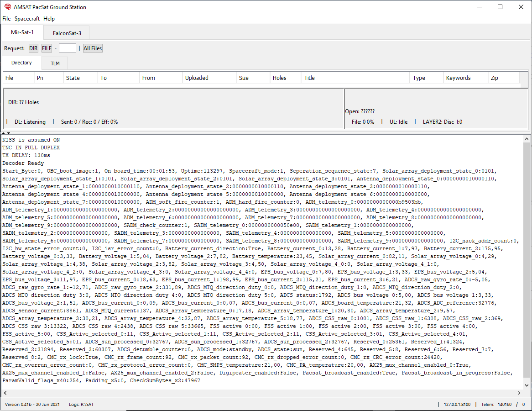Click the log pane scroll up arrow
The width and height of the screenshot is (532, 411).
pyautogui.click(x=527, y=139)
